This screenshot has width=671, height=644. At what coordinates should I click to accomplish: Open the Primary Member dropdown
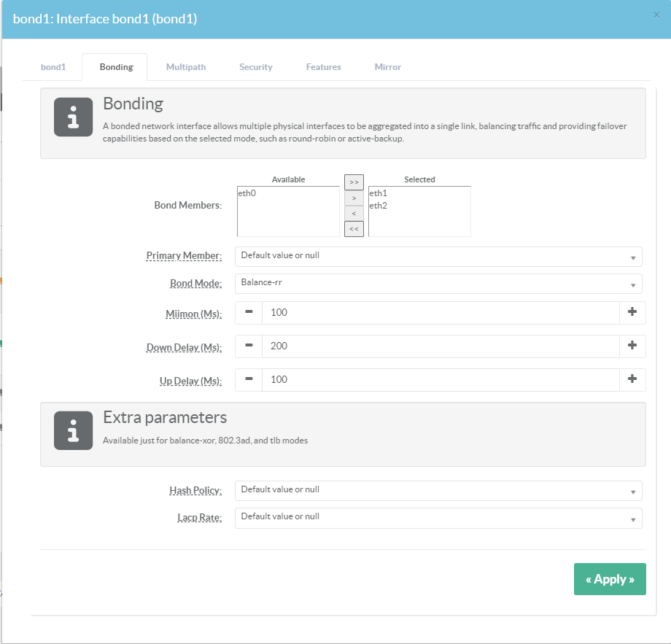[438, 256]
